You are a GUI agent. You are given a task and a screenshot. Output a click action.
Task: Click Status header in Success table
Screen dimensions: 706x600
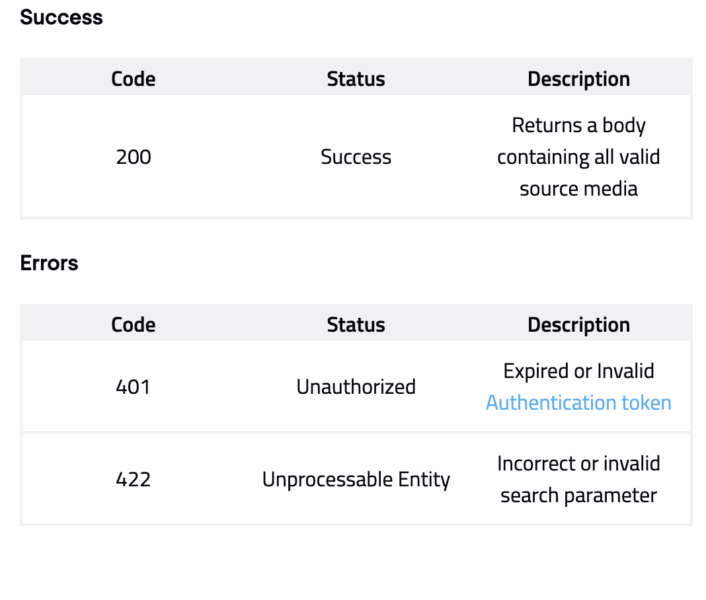coord(355,78)
